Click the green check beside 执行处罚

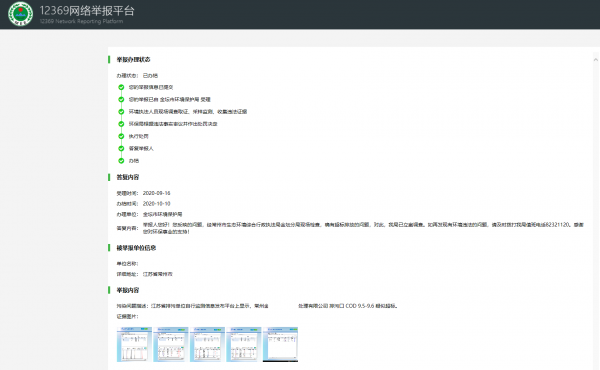click(121, 136)
